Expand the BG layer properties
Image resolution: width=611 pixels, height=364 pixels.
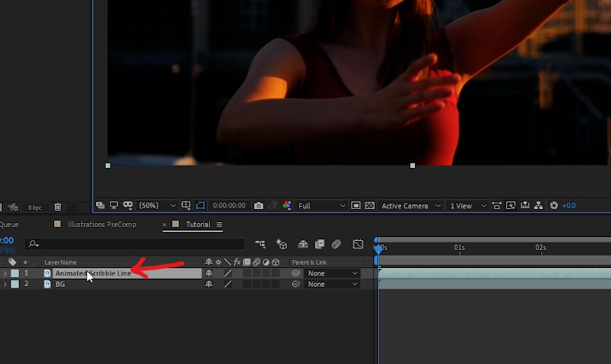click(x=5, y=284)
